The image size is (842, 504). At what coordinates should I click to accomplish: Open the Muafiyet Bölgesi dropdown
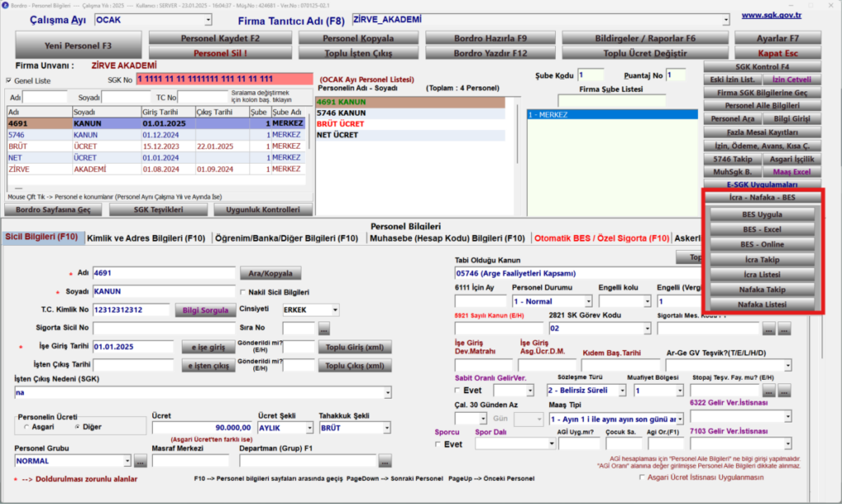pyautogui.click(x=680, y=391)
